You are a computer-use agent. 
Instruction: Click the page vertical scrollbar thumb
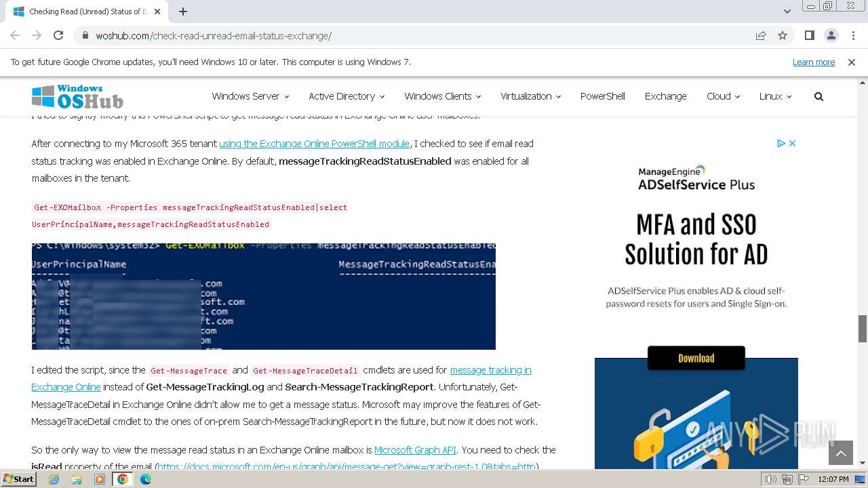point(863,329)
